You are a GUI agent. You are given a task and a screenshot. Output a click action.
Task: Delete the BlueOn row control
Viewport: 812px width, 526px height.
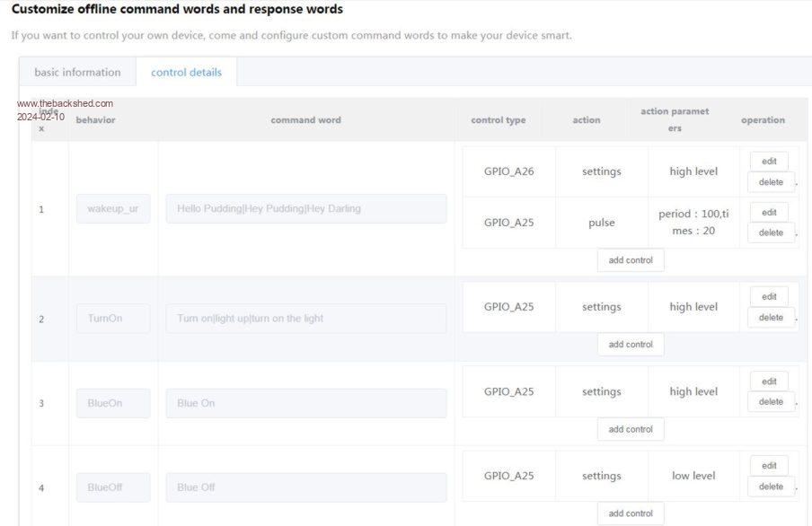click(771, 402)
